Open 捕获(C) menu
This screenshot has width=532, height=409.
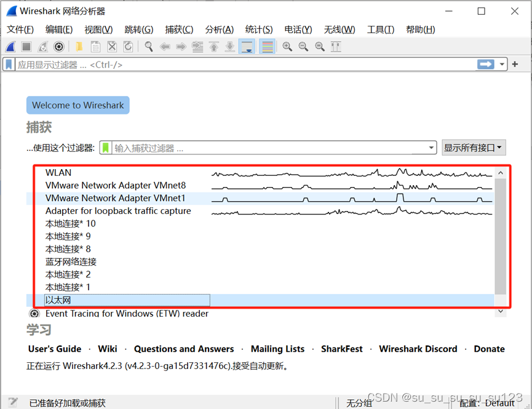pyautogui.click(x=179, y=30)
